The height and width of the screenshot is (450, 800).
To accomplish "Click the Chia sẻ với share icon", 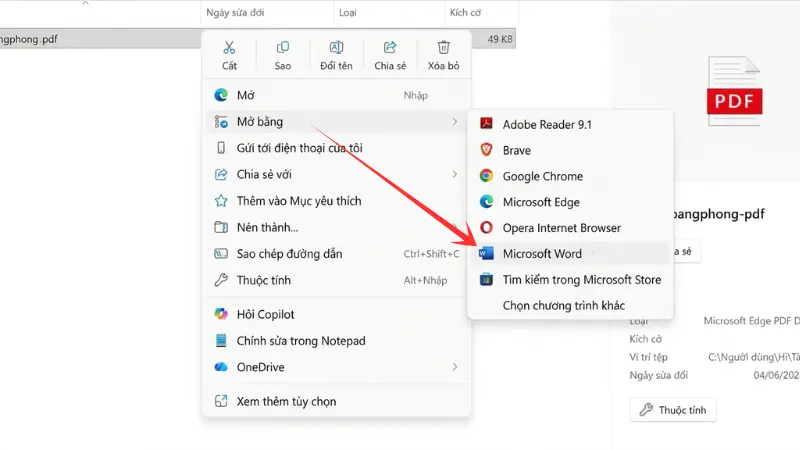I will pos(221,174).
